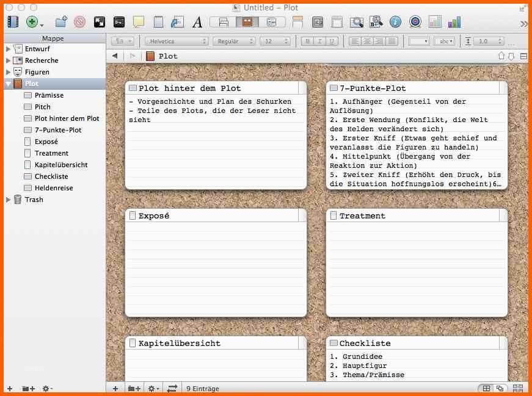The width and height of the screenshot is (532, 396).
Task: Click the notepad Comments icon
Action: tap(158, 22)
